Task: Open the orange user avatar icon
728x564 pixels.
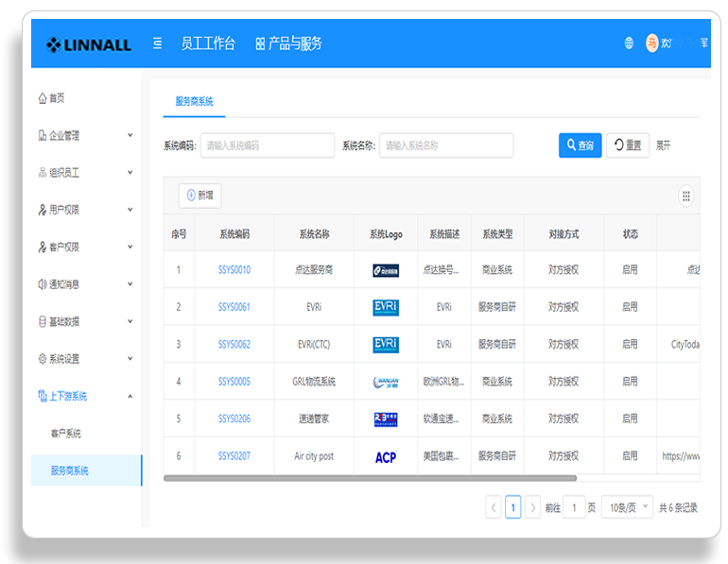Action: pos(651,43)
